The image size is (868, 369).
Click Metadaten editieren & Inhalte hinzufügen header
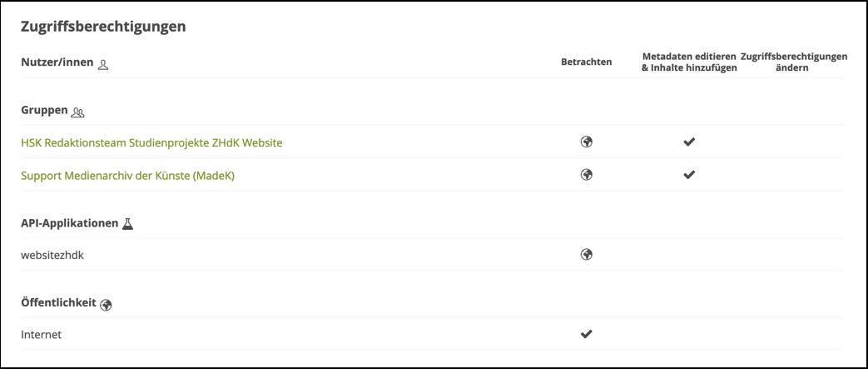[688, 62]
